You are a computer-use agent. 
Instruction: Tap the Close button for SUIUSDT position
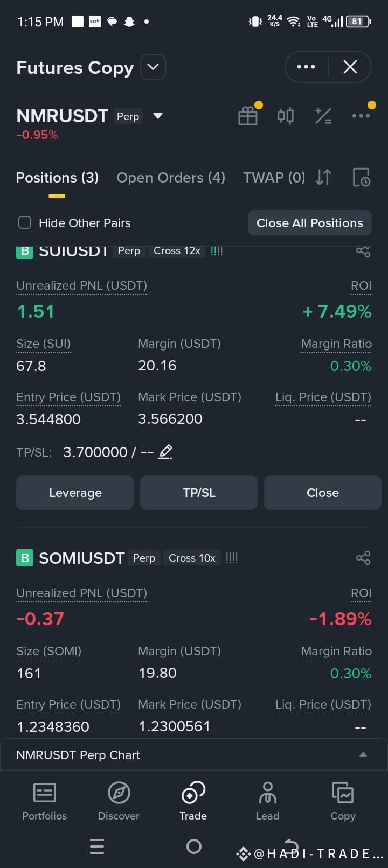click(x=323, y=493)
